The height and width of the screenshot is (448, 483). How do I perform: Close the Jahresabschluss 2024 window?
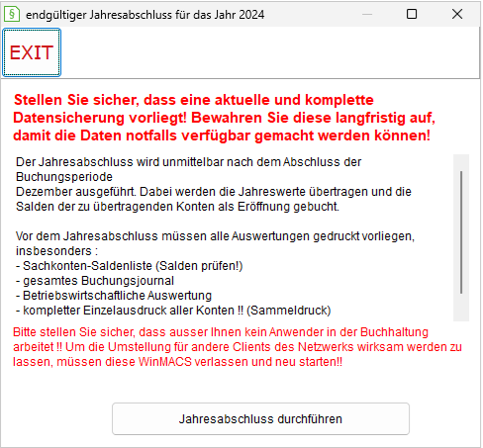(x=457, y=14)
